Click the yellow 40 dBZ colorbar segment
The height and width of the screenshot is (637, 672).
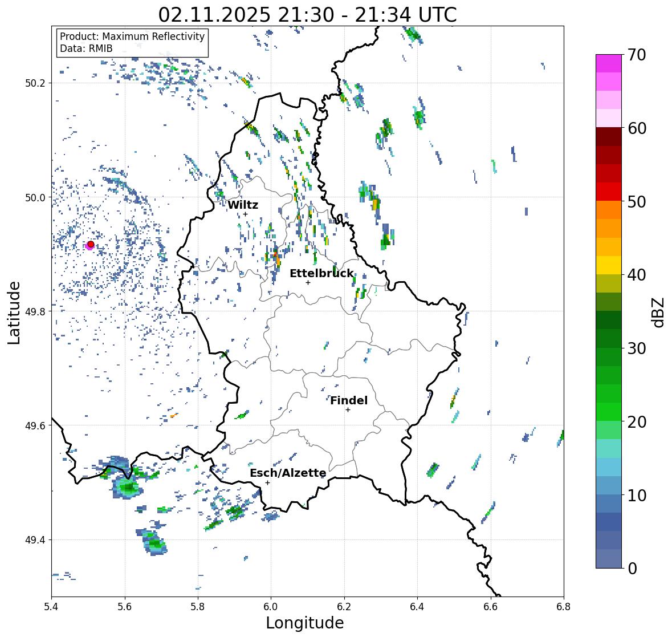609,265
